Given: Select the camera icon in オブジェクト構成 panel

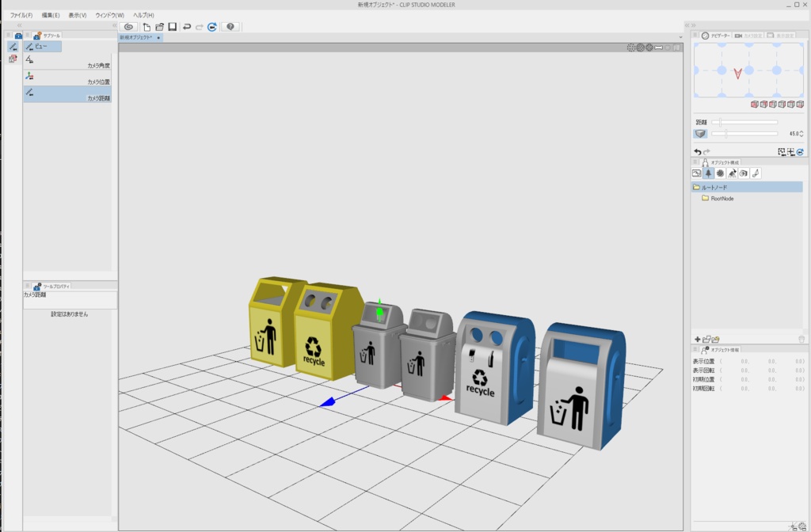Looking at the screenshot, I should click(744, 173).
